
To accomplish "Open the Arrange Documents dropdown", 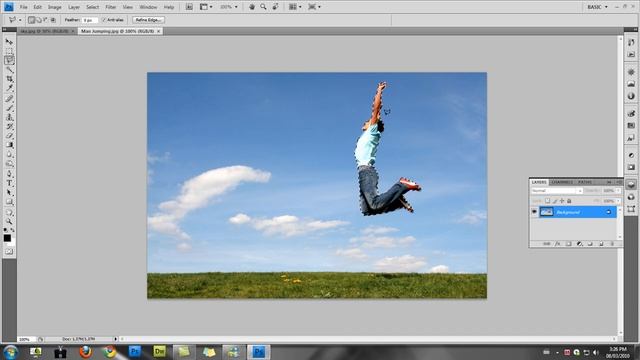I will pyautogui.click(x=295, y=7).
